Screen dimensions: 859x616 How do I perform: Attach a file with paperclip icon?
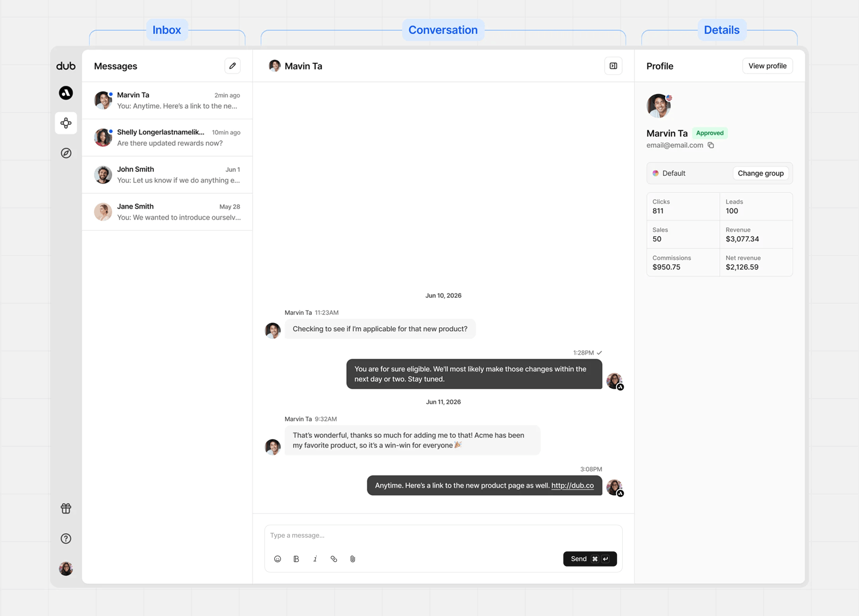[x=353, y=559]
